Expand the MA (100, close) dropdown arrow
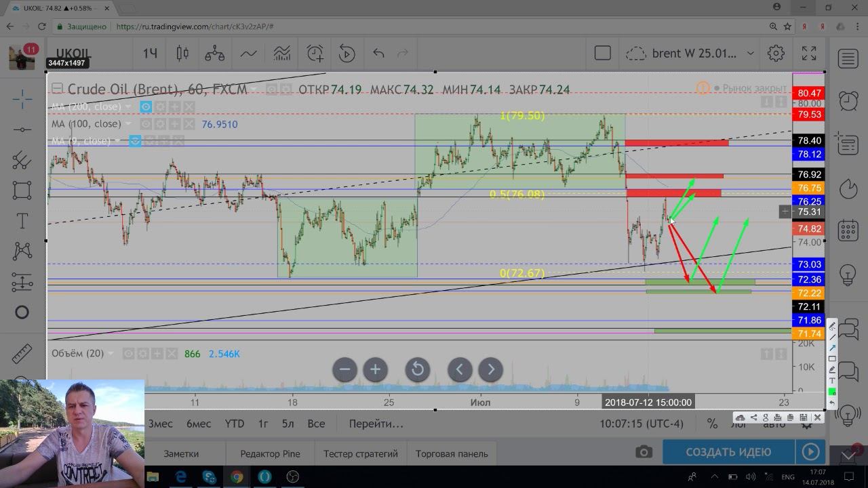This screenshot has height=488, width=868. pos(127,124)
